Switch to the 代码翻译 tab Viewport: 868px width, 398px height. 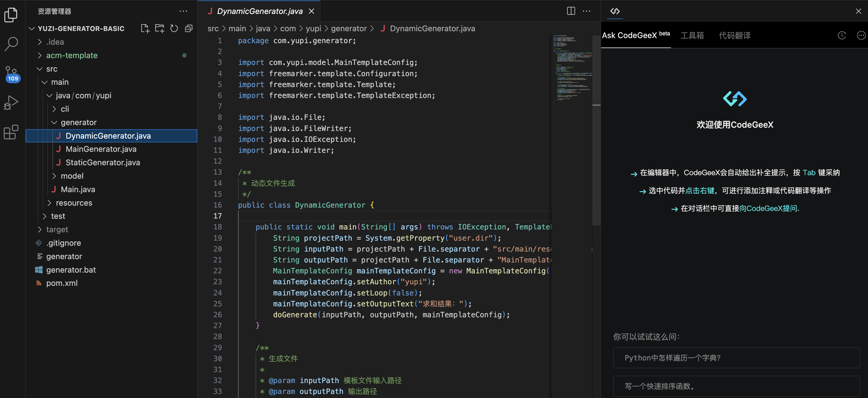click(735, 36)
